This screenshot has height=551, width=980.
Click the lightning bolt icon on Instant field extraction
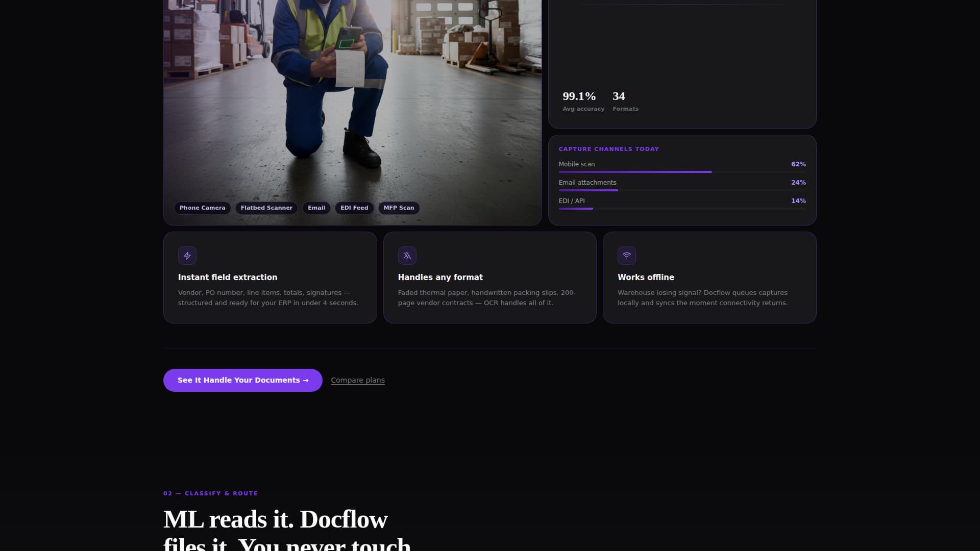click(x=187, y=256)
